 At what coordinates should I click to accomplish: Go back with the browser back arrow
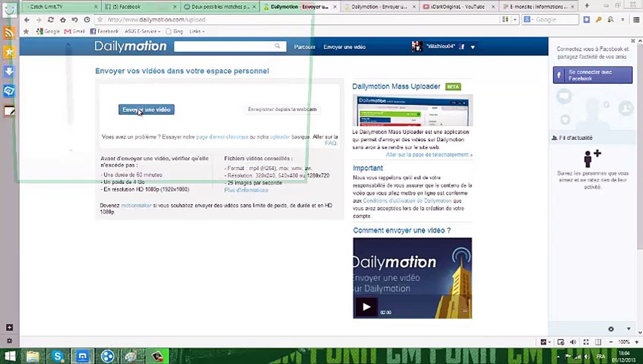coord(27,20)
